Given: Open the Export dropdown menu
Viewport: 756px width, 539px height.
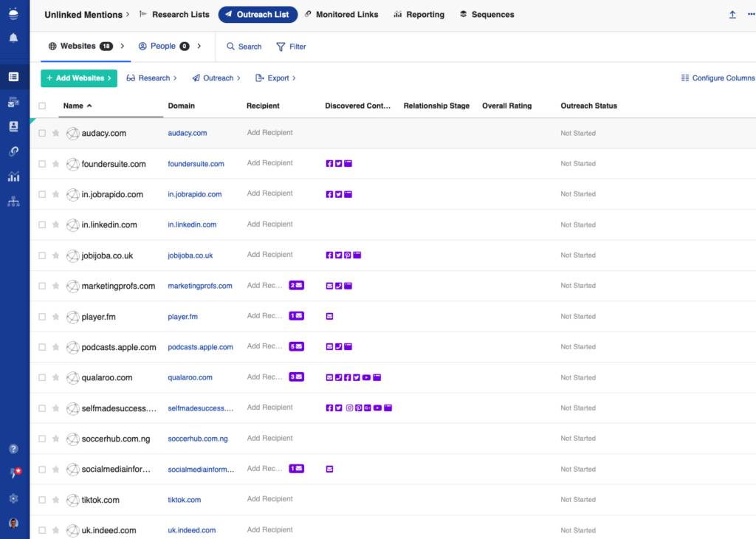Looking at the screenshot, I should 275,78.
